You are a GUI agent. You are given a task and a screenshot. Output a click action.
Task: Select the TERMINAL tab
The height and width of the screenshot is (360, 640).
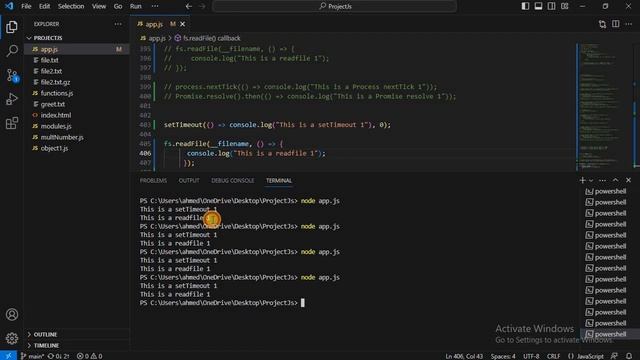coord(279,180)
